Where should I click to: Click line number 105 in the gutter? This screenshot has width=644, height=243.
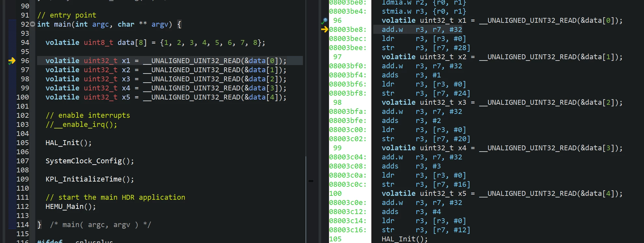(23, 143)
